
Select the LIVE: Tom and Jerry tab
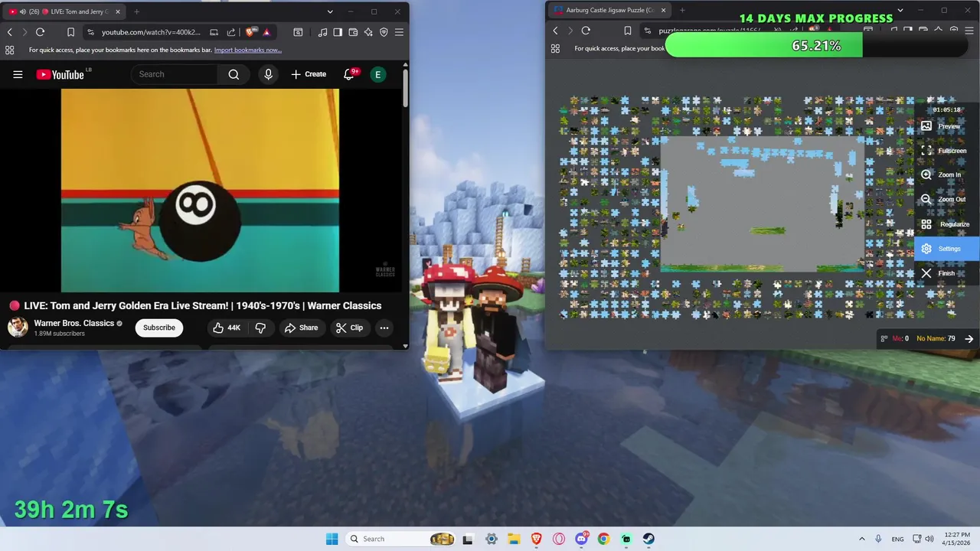click(65, 11)
